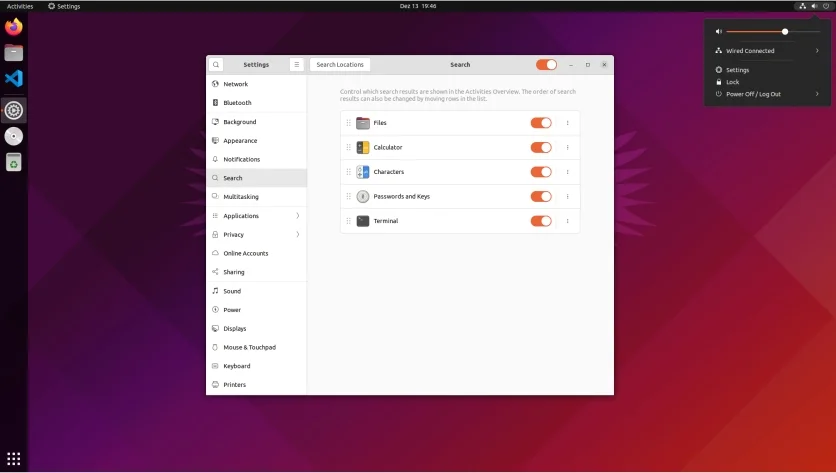
Task: Open three-dot menu for Calculator row
Action: 567,148
